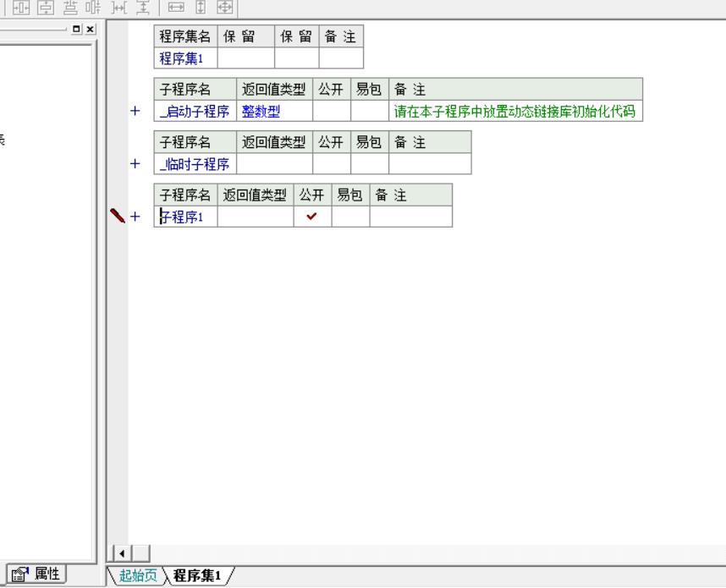Click the 备注 cell of _临时子程序
Screen dimensions: 726x588
point(430,163)
